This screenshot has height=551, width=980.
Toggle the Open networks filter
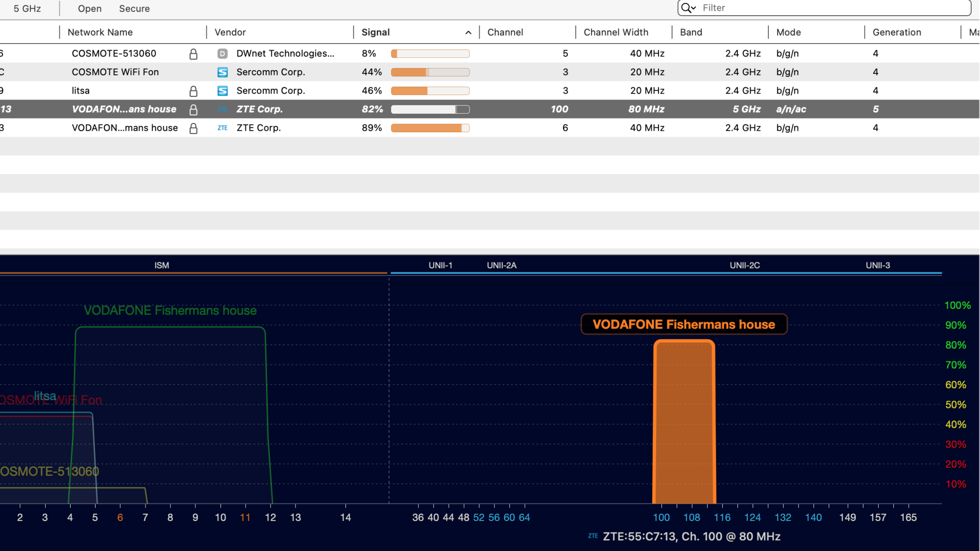(x=90, y=9)
